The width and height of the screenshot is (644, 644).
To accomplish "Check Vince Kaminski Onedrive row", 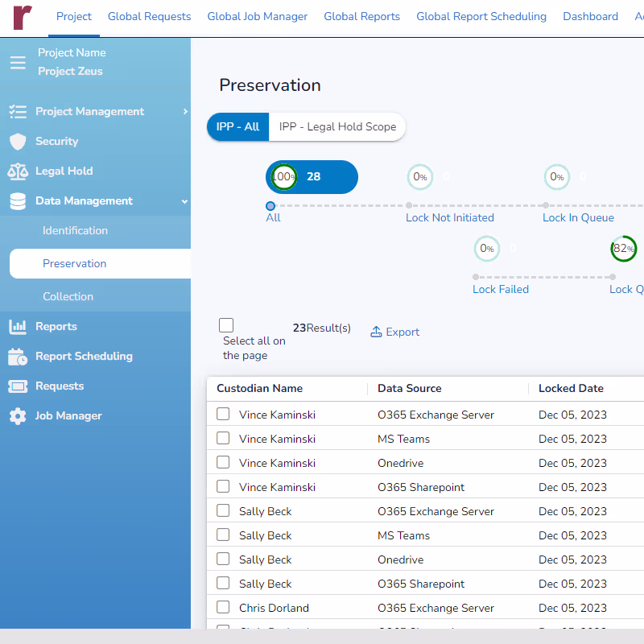I will 223,462.
